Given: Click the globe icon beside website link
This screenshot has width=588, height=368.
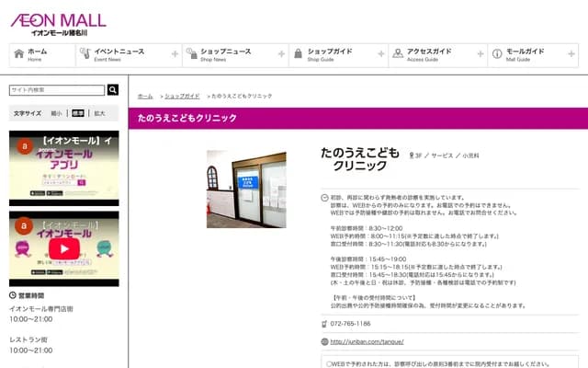Looking at the screenshot, I should tap(324, 341).
